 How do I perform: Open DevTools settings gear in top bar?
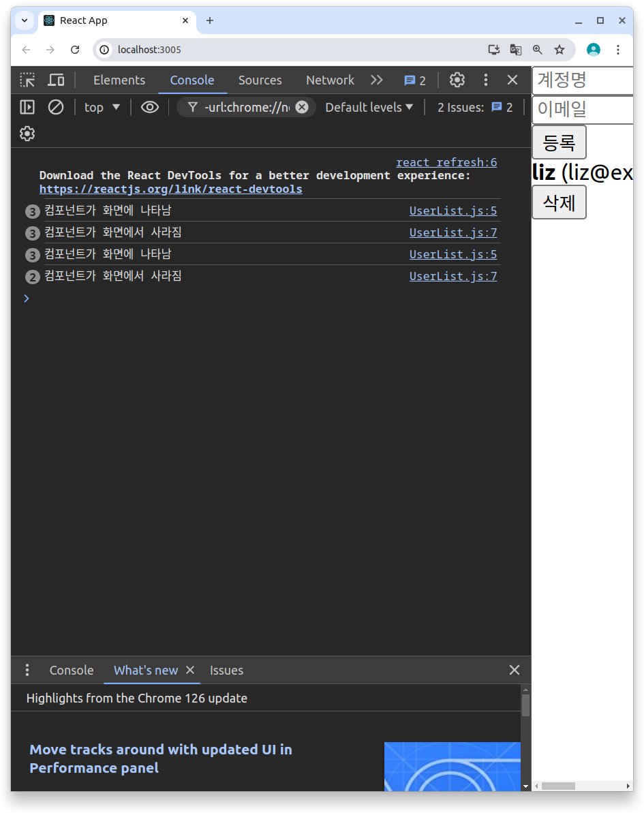pyautogui.click(x=457, y=80)
